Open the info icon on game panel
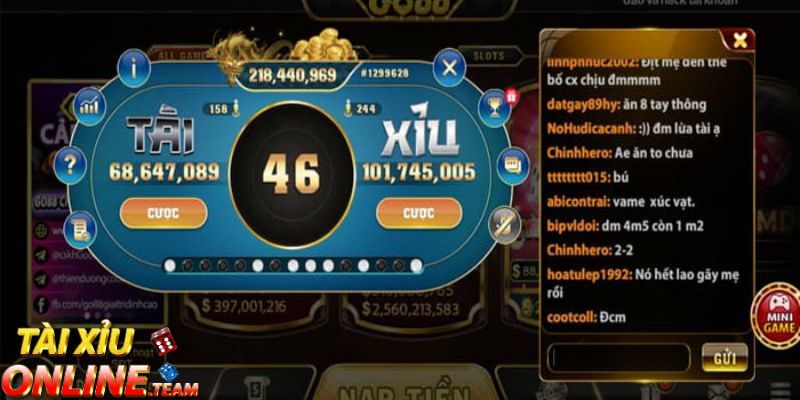 tap(134, 68)
